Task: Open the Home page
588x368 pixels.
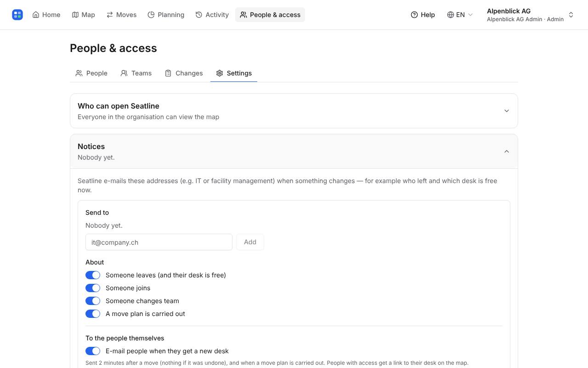Action: point(46,15)
